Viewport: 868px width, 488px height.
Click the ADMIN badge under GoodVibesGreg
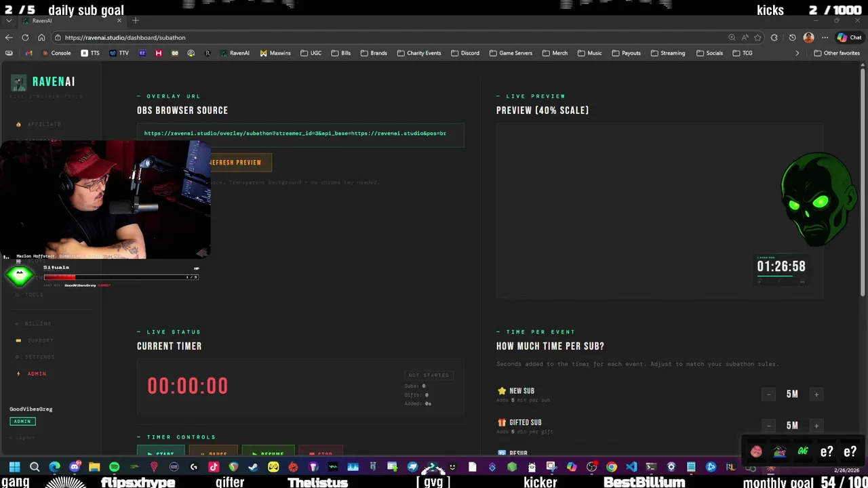point(22,422)
